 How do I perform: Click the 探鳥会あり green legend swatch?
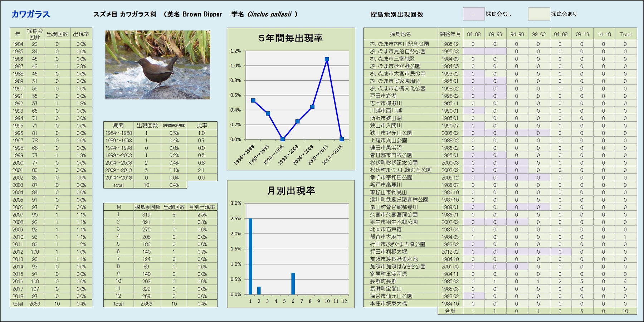point(539,14)
